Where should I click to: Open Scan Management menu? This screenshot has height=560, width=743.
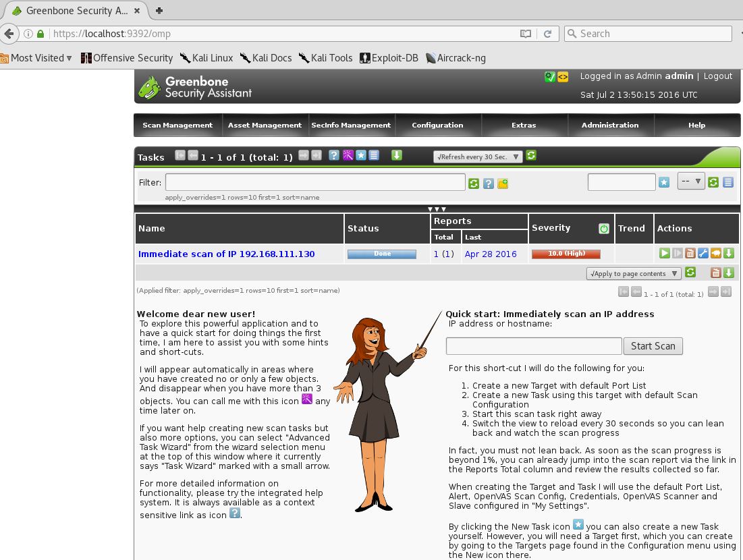(177, 125)
